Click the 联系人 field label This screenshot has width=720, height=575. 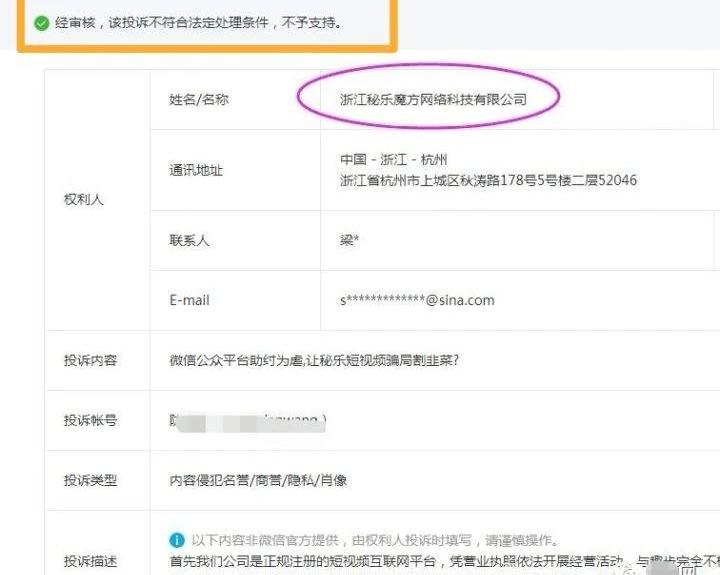point(189,240)
